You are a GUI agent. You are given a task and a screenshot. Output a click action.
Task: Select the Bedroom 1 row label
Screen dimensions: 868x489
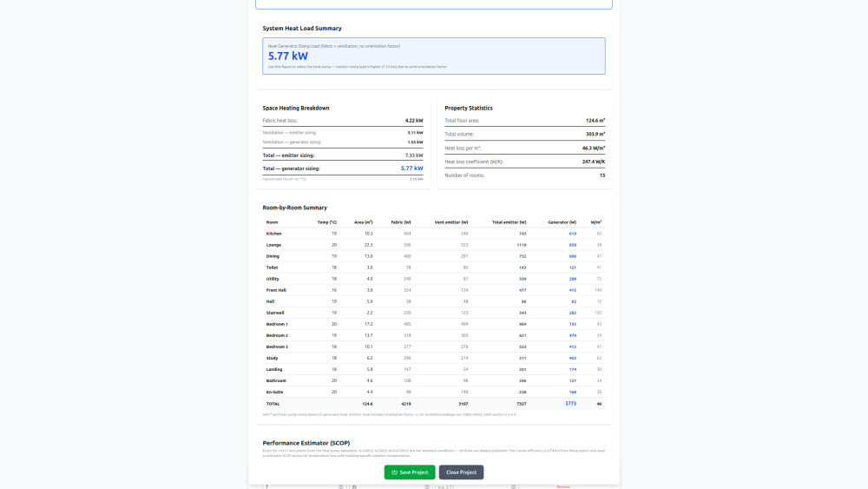[277, 324]
